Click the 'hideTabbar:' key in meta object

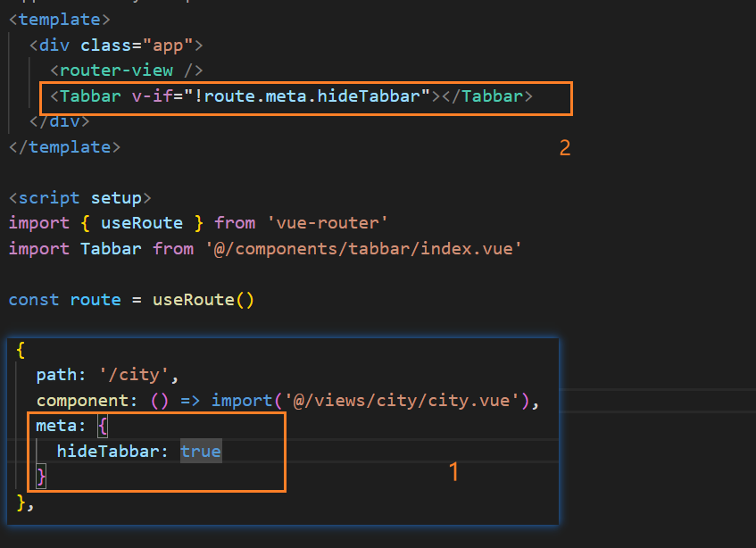112,452
